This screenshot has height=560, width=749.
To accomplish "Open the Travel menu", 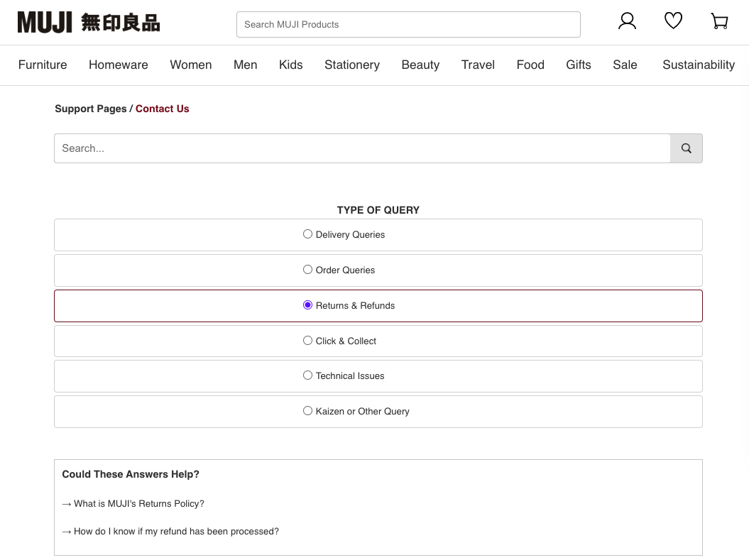I will [478, 65].
